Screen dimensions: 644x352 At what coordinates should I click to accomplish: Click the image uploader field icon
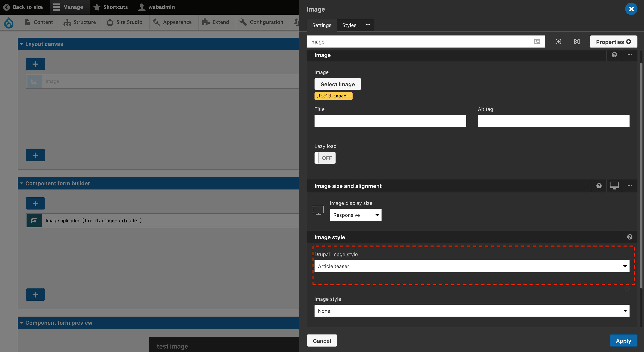[x=34, y=221]
